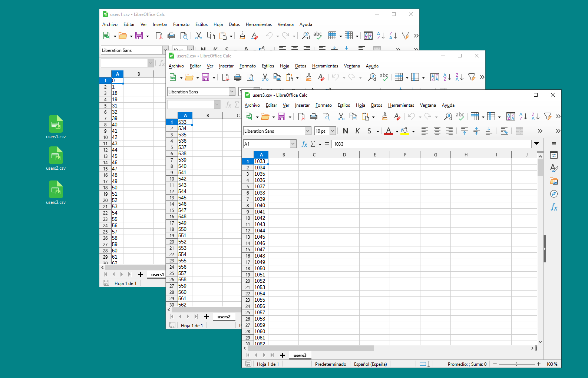
Task: Click the 100 % zoom level
Action: 552,364
